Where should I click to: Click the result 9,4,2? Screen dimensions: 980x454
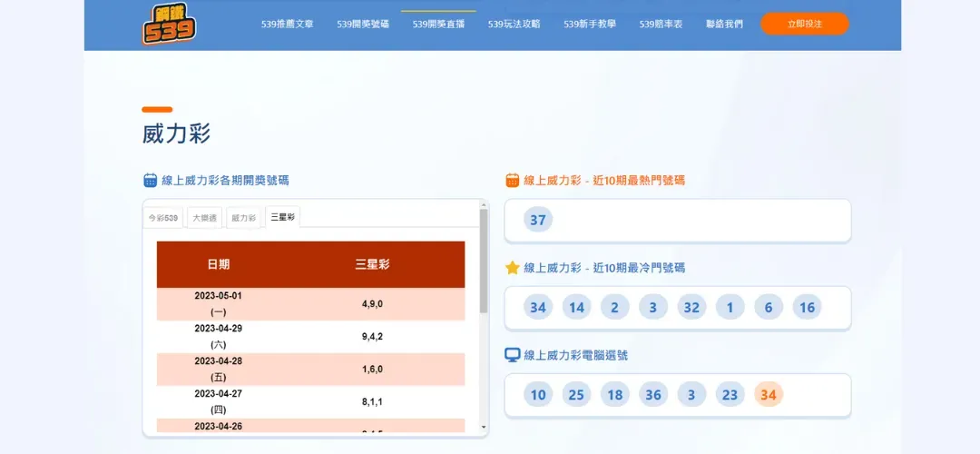click(x=373, y=337)
